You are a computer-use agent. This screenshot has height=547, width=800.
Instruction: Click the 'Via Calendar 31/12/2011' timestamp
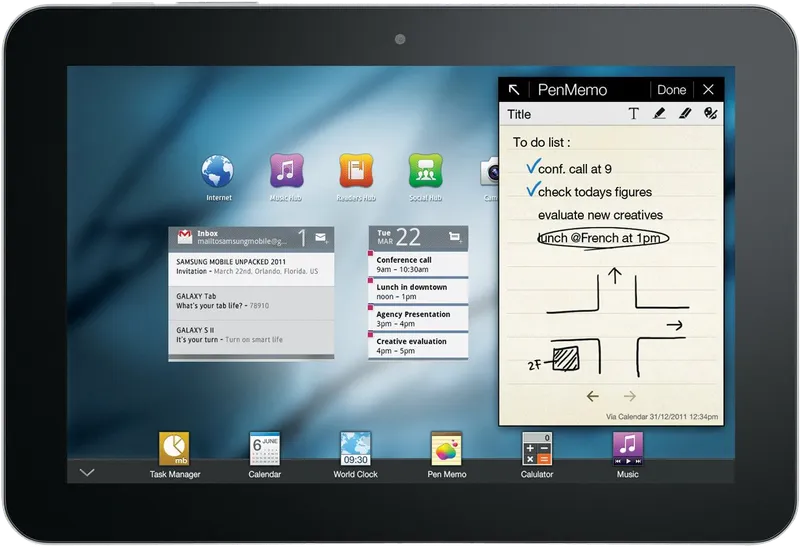point(662,417)
